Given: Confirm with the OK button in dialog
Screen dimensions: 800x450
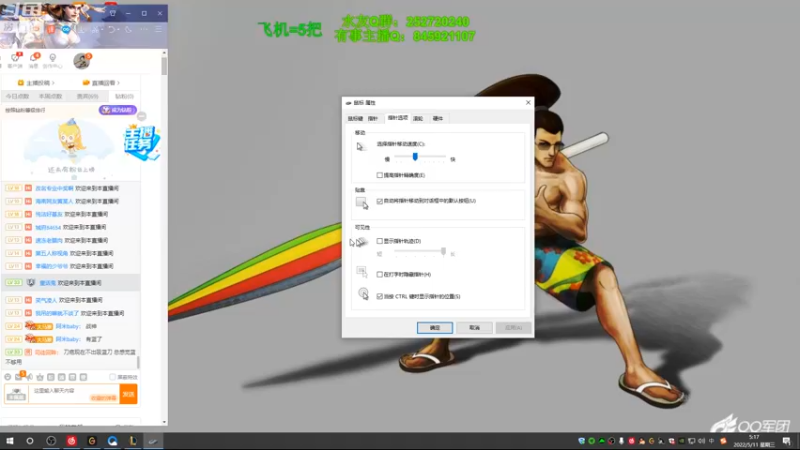Looking at the screenshot, I should point(435,328).
